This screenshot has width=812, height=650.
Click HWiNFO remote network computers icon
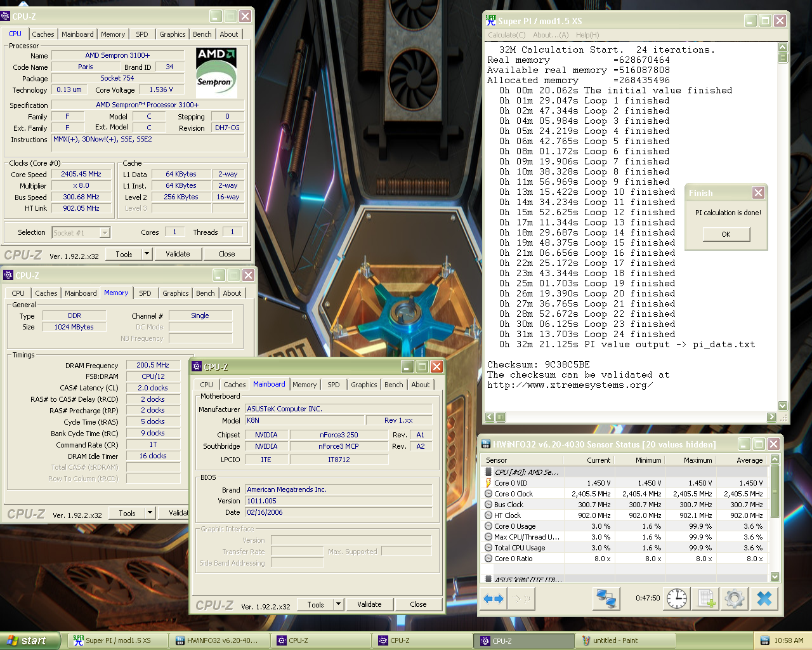tap(606, 598)
